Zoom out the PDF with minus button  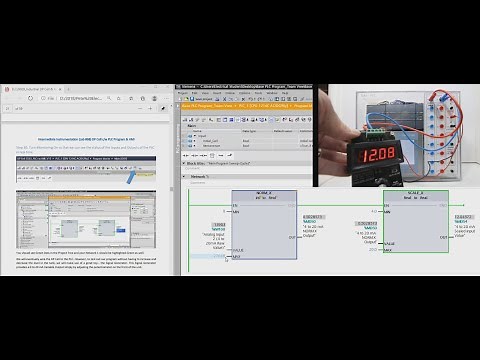point(140,108)
